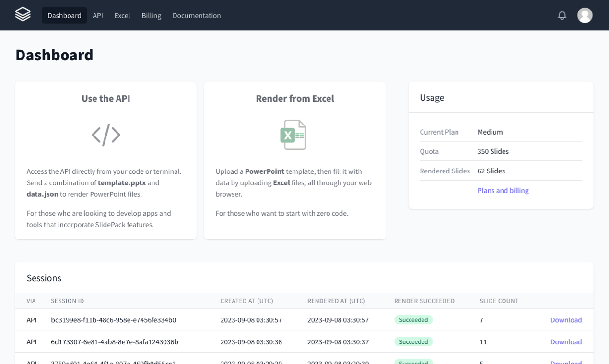This screenshot has width=609, height=364.
Task: Click the Current Plan value Medium
Action: click(x=490, y=132)
